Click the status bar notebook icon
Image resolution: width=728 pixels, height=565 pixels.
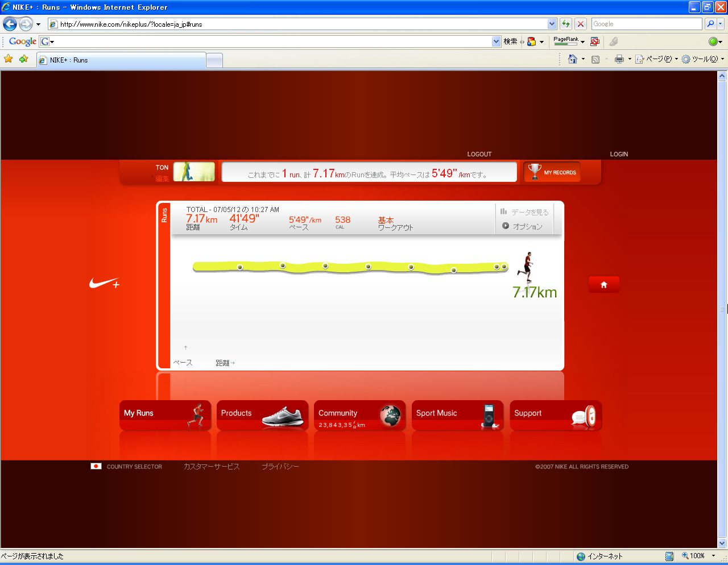pos(669,556)
